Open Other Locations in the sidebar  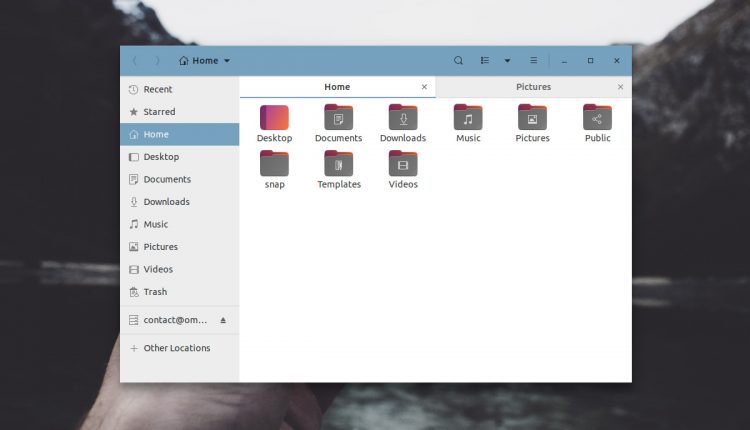[x=180, y=348]
